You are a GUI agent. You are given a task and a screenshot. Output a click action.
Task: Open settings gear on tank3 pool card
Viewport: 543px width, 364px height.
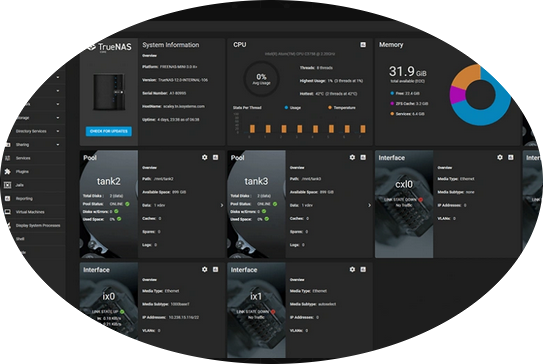[352, 157]
